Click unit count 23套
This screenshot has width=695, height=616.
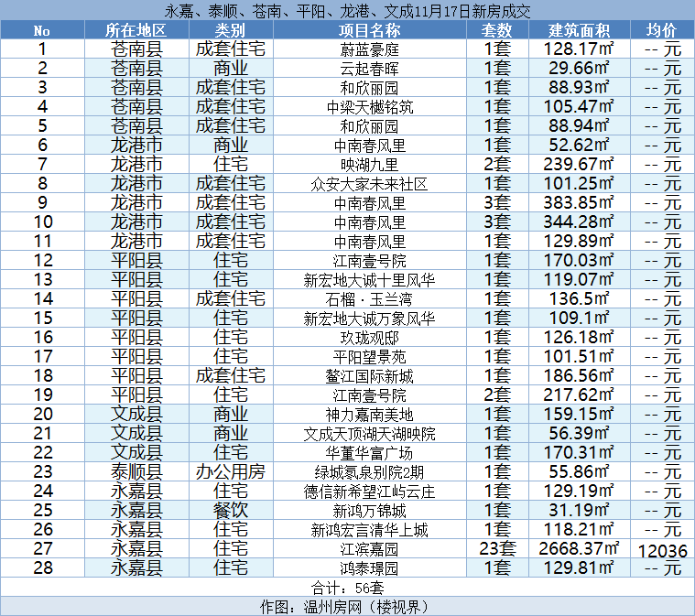tap(497, 548)
